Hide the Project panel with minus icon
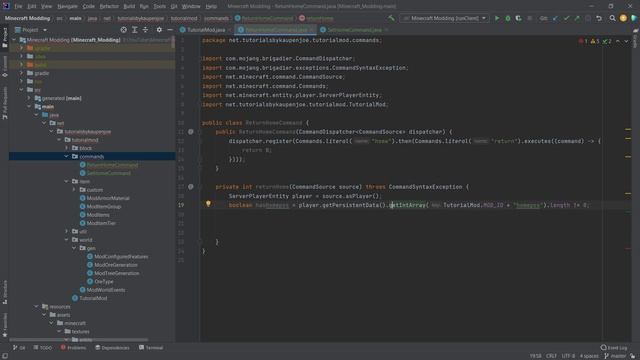Image resolution: width=640 pixels, height=360 pixels. click(170, 30)
